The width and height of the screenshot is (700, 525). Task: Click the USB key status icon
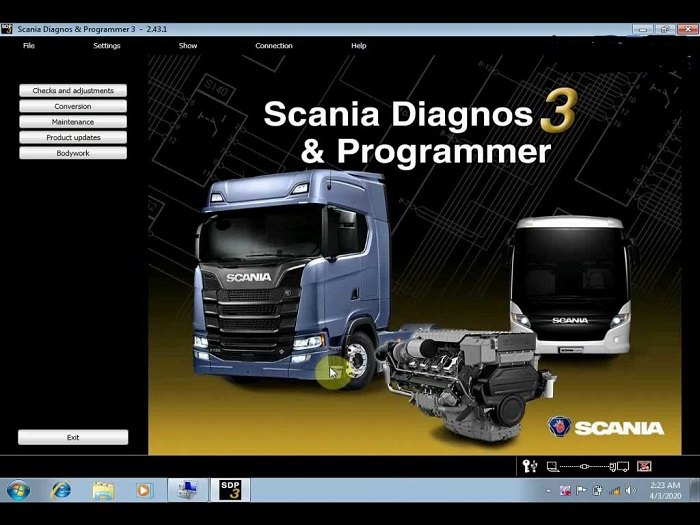point(530,466)
